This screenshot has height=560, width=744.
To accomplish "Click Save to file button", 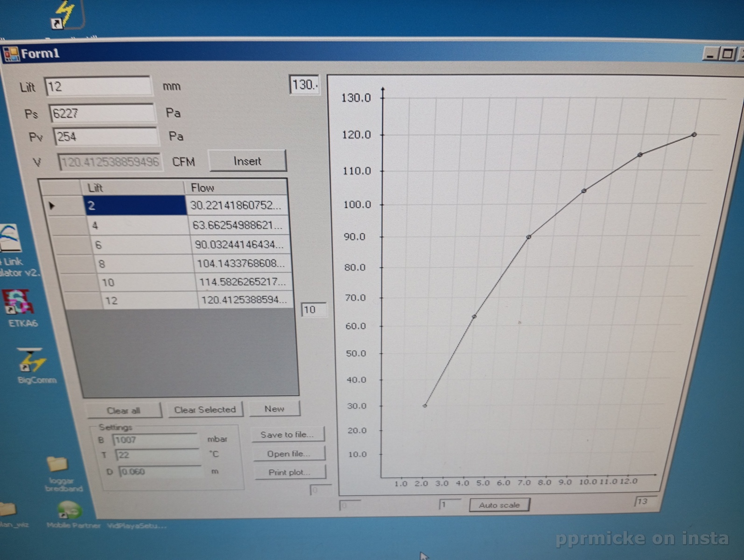I will coord(287,434).
